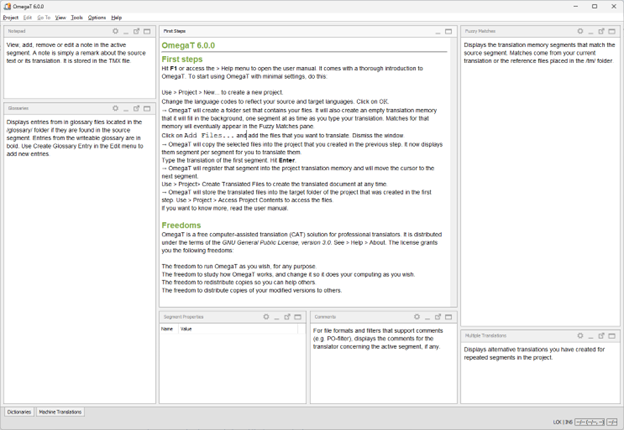
Task: Click the OmegaT 6.0.0 heading
Action: click(188, 45)
